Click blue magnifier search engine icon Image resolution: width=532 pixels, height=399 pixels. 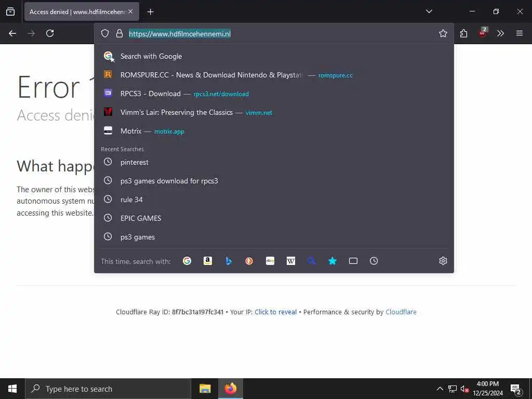click(x=312, y=261)
